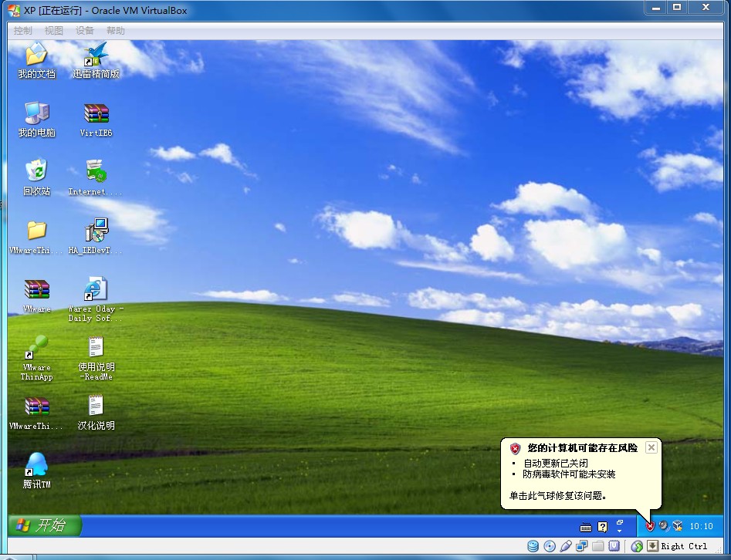Close the security warning balloon
The width and height of the screenshot is (731, 560).
pyautogui.click(x=651, y=447)
